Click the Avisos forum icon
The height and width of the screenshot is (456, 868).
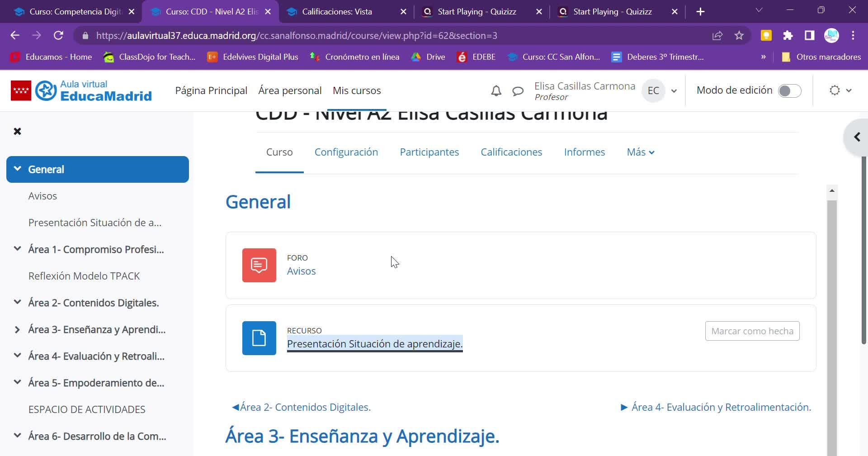click(x=259, y=265)
